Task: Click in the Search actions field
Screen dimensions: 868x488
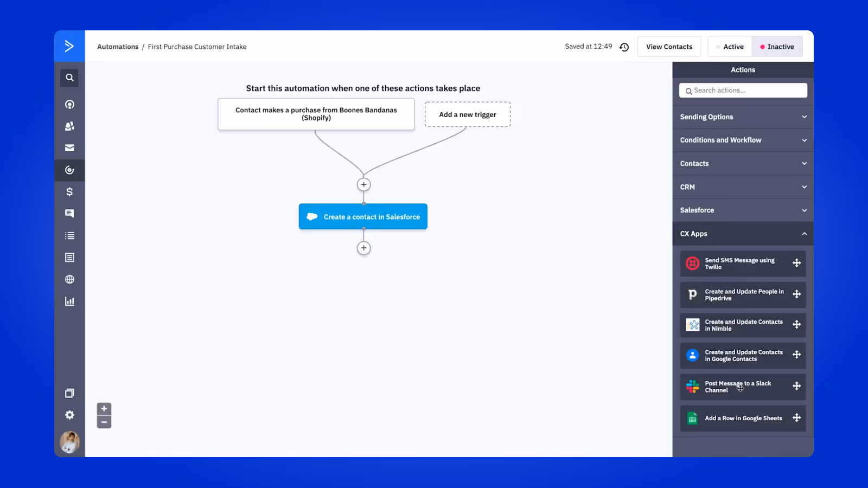Action: tap(743, 91)
